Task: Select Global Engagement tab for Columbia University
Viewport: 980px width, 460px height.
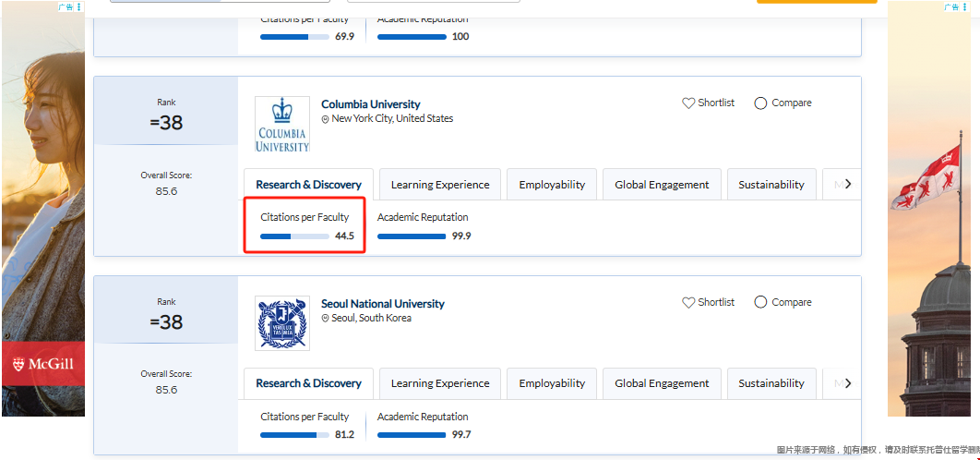Action: [x=662, y=185]
